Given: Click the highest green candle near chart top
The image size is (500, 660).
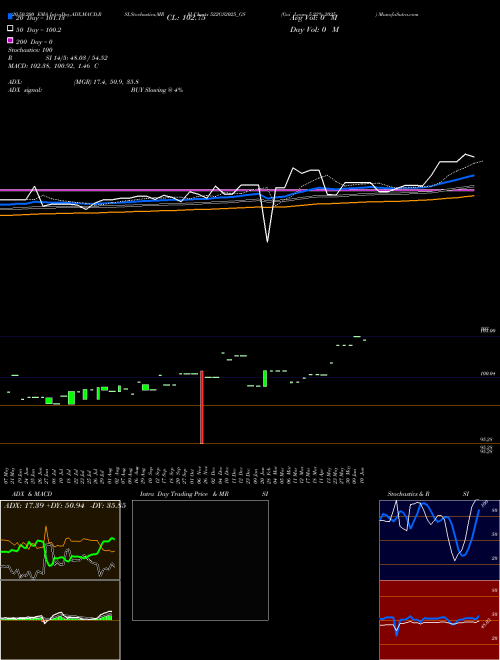Looking at the screenshot, I should click(357, 336).
